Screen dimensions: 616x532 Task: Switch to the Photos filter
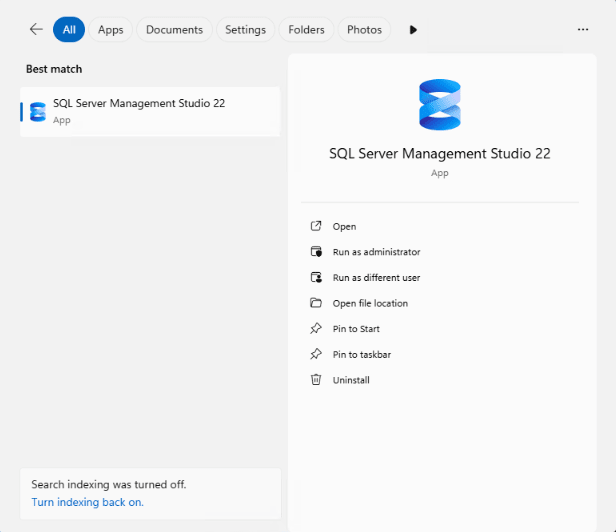(364, 29)
